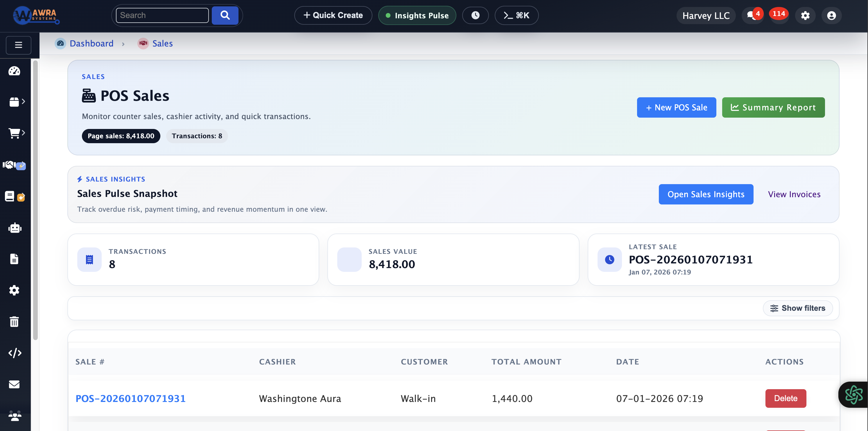Click the envelope mail sidebar icon

pyautogui.click(x=14, y=384)
